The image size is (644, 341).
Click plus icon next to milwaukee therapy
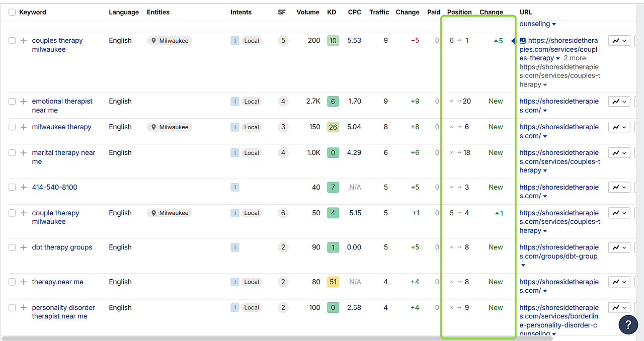click(x=24, y=127)
